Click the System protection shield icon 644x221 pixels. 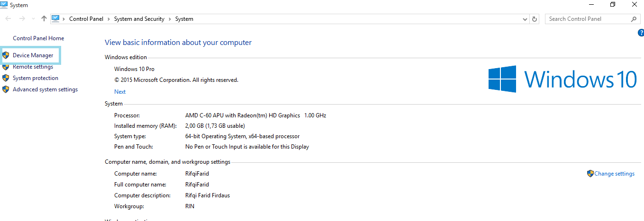tap(6, 78)
